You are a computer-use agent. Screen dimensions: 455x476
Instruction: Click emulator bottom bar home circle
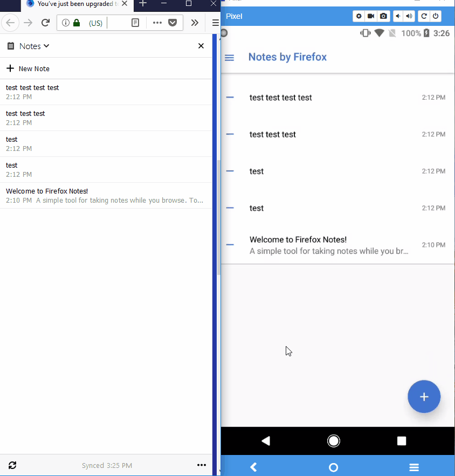(x=333, y=467)
